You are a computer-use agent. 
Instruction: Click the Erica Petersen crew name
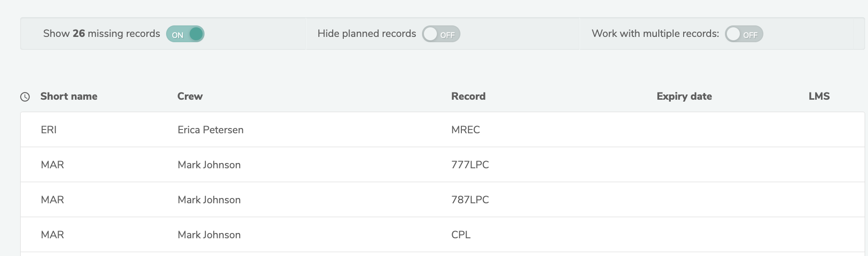click(210, 130)
